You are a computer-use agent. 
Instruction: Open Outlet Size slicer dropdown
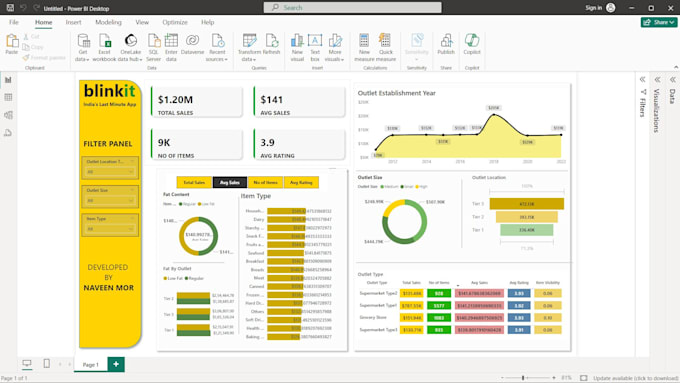[x=110, y=200]
